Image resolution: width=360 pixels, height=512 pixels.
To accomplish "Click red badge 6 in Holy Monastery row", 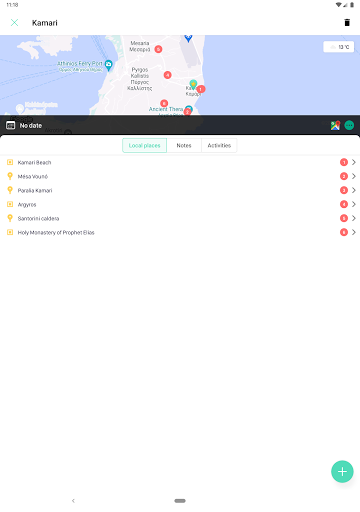I will point(344,232).
